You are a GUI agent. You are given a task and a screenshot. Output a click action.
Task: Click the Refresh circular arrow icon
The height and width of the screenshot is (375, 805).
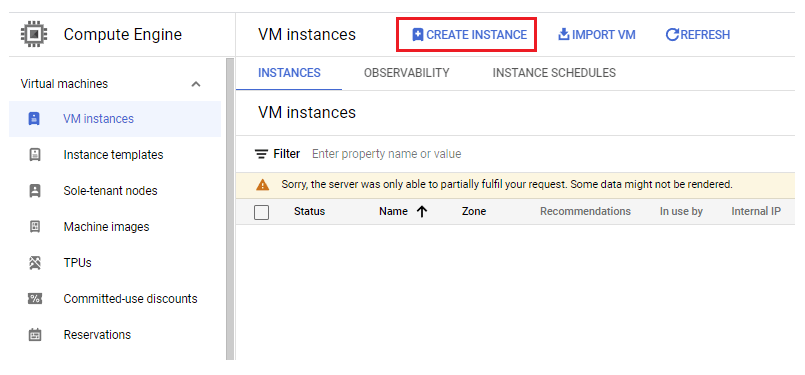point(672,35)
